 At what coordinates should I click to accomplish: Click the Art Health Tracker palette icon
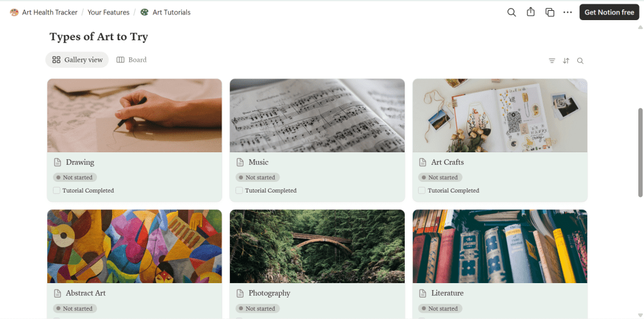tap(14, 13)
